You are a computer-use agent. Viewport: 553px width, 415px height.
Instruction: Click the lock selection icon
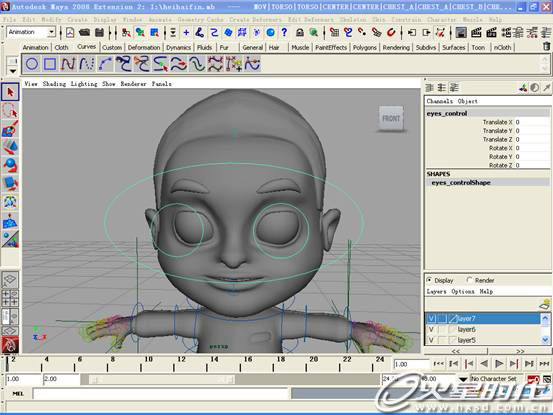(300, 32)
